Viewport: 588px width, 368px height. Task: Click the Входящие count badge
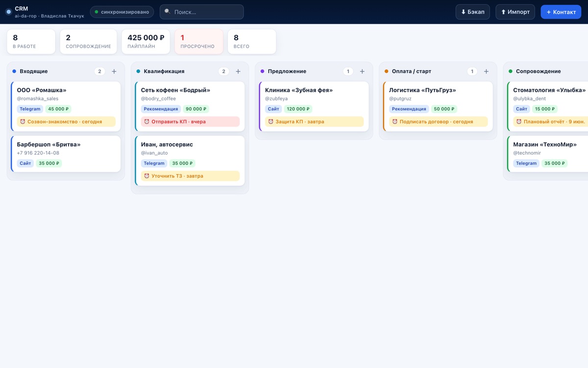[99, 72]
